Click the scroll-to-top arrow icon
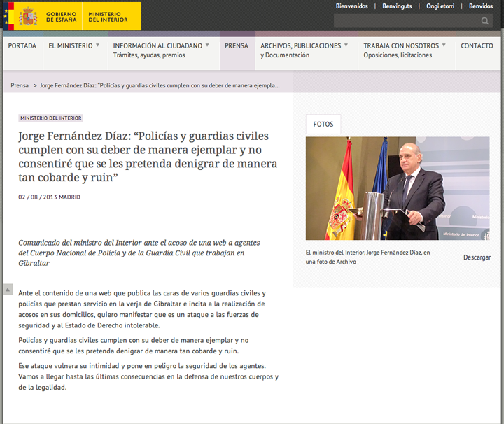 pos(8,290)
